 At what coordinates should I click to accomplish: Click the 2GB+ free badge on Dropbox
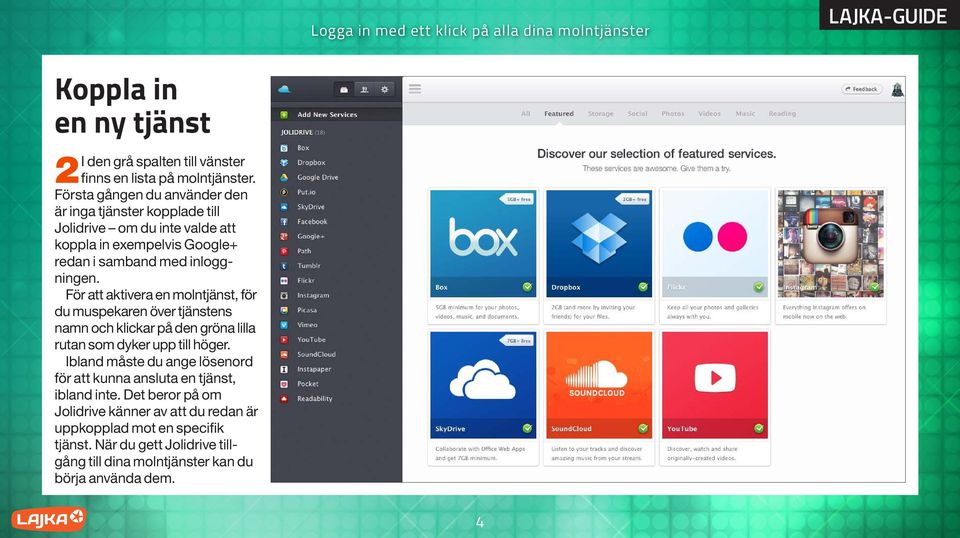[632, 199]
